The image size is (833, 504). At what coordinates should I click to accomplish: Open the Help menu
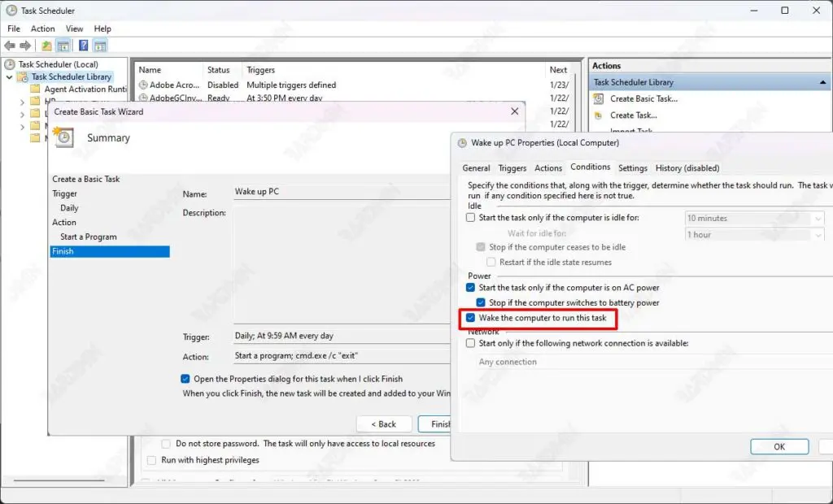[102, 28]
